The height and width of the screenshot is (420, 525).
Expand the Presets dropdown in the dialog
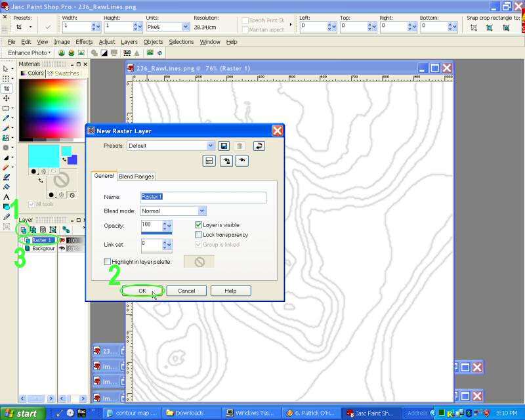coord(210,146)
